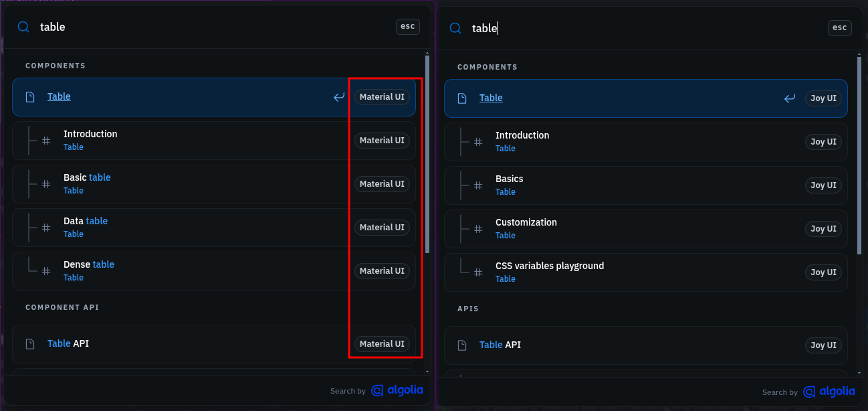Image resolution: width=868 pixels, height=411 pixels.
Task: Open the Joy UI Basics section result
Action: coord(510,185)
